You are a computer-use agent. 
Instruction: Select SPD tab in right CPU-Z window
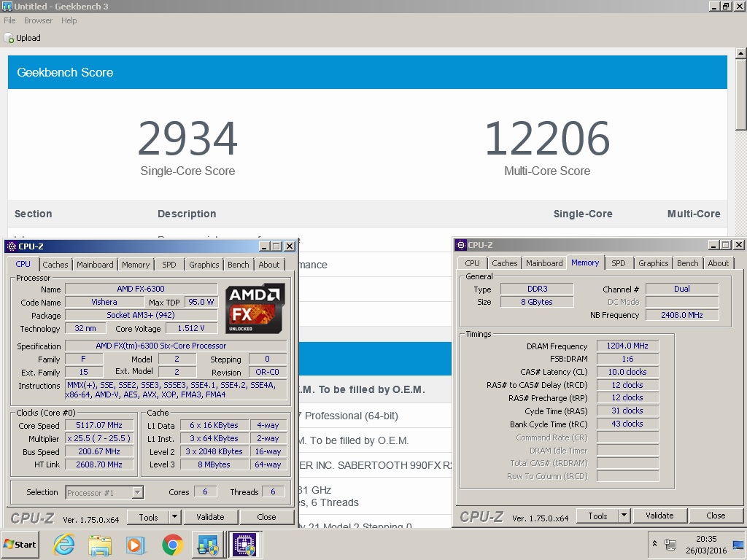coord(619,262)
